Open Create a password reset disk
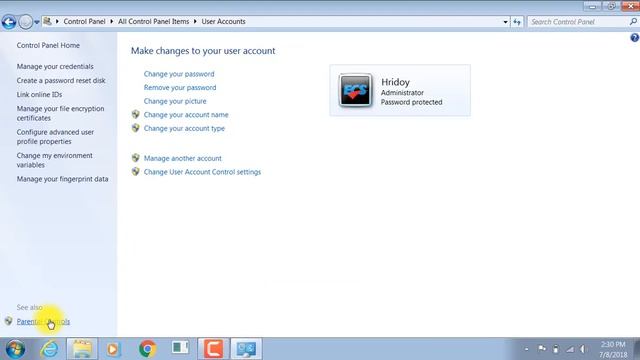 point(61,81)
